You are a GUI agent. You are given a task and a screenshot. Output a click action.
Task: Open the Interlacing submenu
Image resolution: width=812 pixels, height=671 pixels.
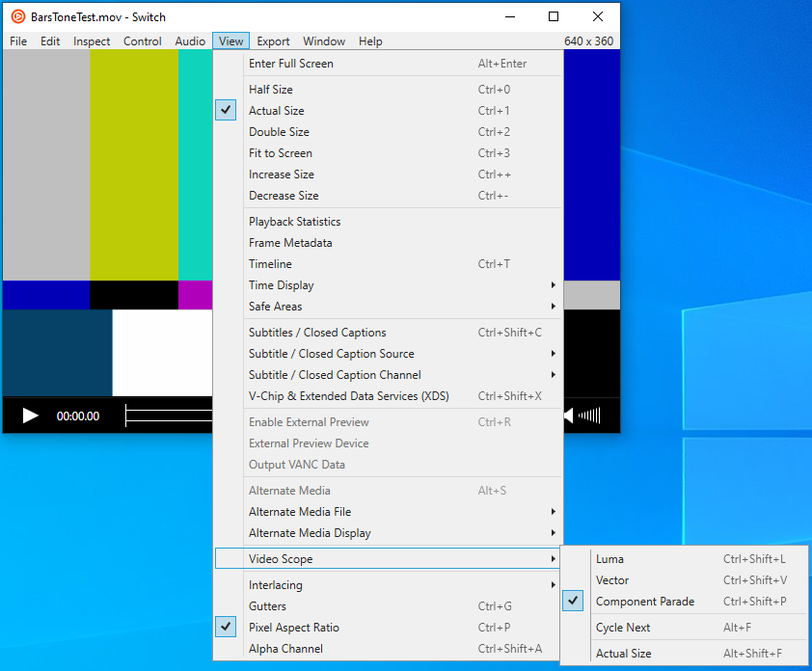coord(388,585)
